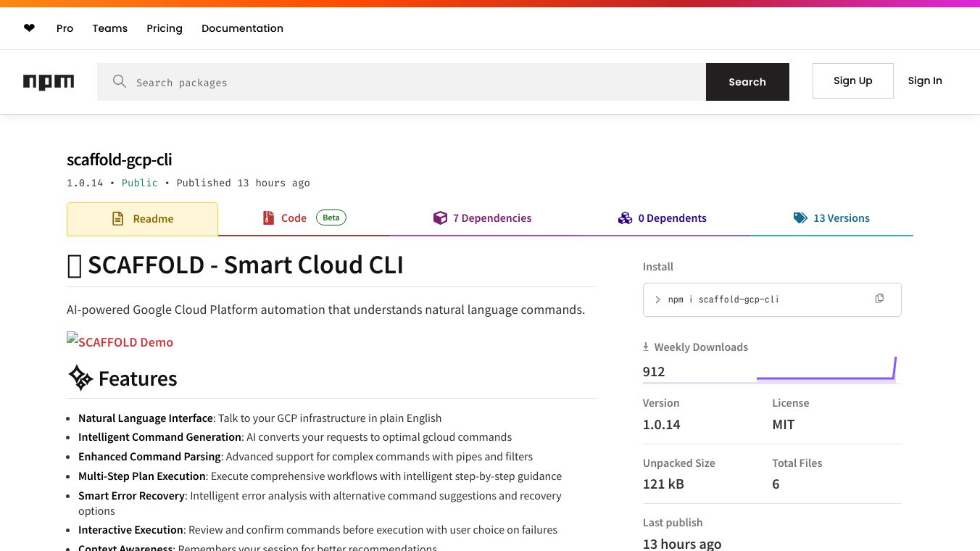980x551 pixels.
Task: Click the Intelligent Command Generation bullet
Action: click(295, 437)
